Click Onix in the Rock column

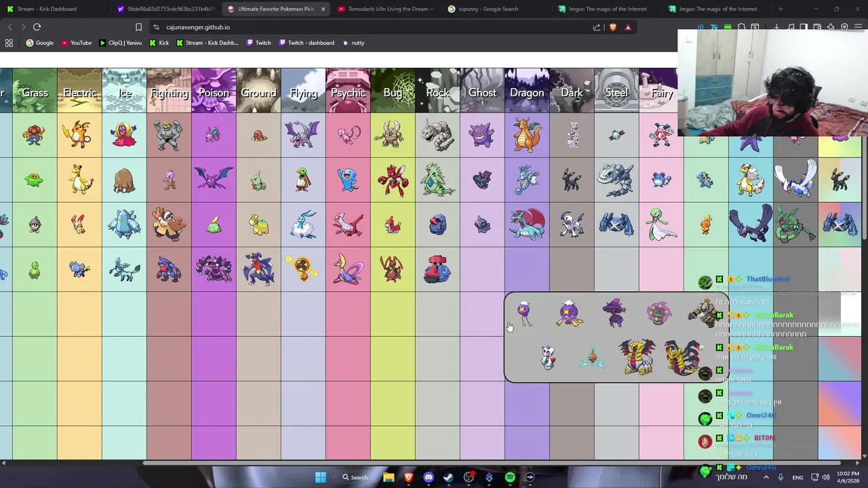[437, 135]
